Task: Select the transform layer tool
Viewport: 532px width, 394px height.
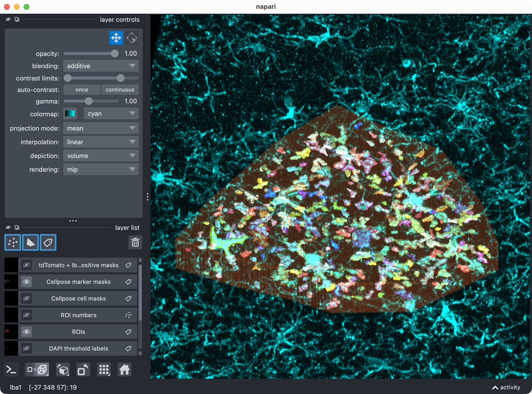Action: tap(132, 38)
